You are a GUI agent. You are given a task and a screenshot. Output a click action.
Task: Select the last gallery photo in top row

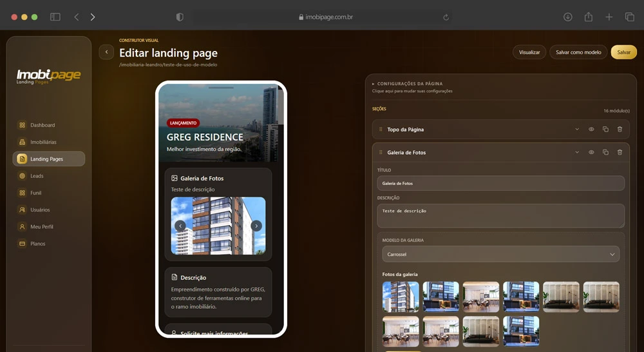pos(601,297)
